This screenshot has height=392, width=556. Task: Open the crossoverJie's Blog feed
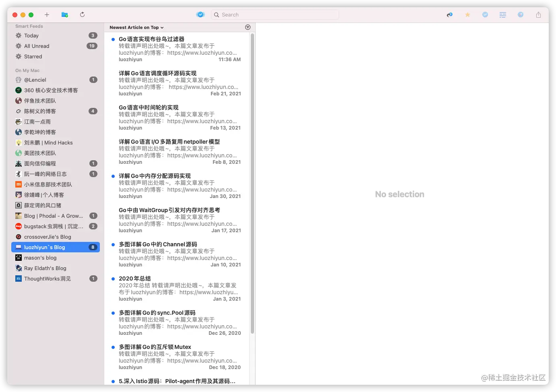point(56,237)
